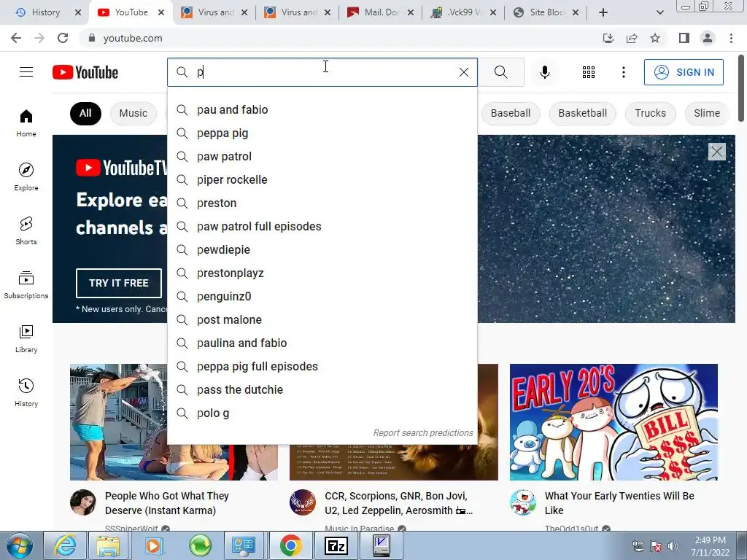The width and height of the screenshot is (747, 560).
Task: Open the SSSniperWolf channel avatar
Action: (83, 502)
